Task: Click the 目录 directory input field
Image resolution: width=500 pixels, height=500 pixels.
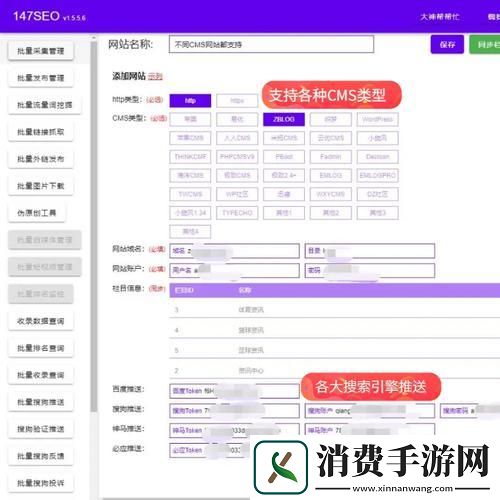Action: (370, 251)
